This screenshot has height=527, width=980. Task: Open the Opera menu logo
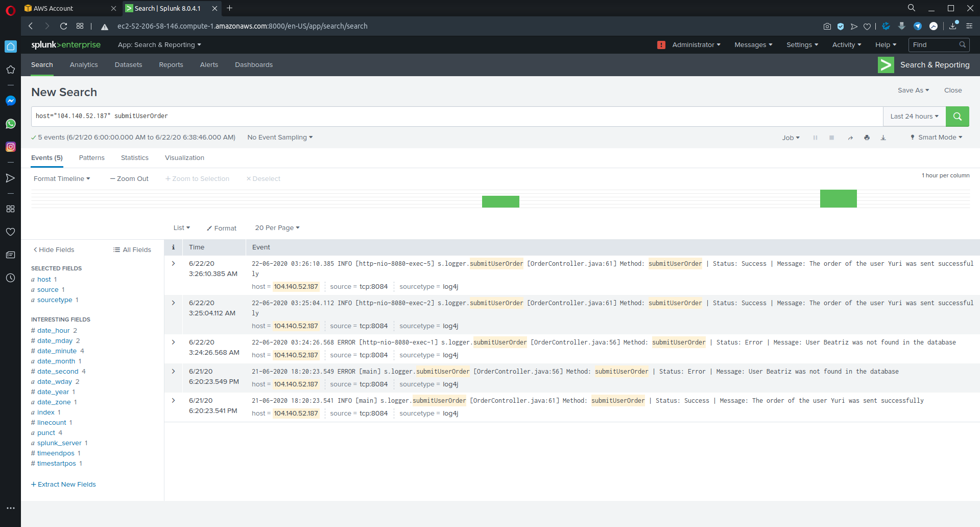point(10,10)
